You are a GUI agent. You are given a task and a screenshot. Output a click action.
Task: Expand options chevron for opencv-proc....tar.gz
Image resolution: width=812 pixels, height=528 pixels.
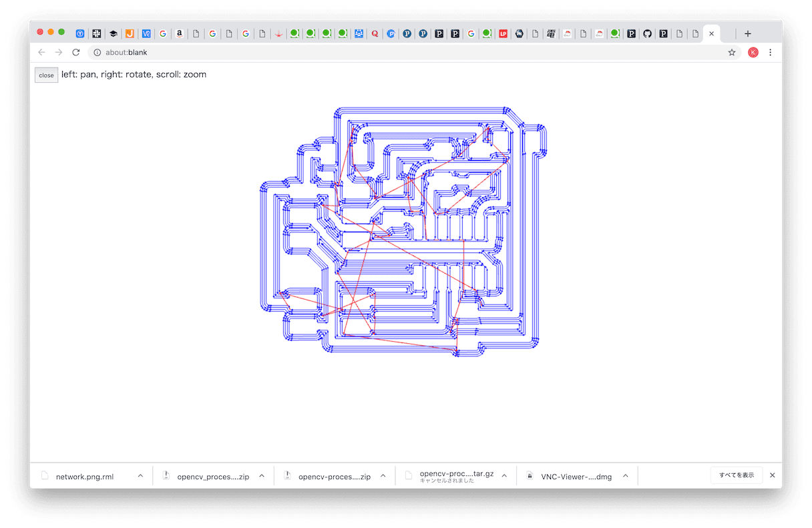(504, 476)
